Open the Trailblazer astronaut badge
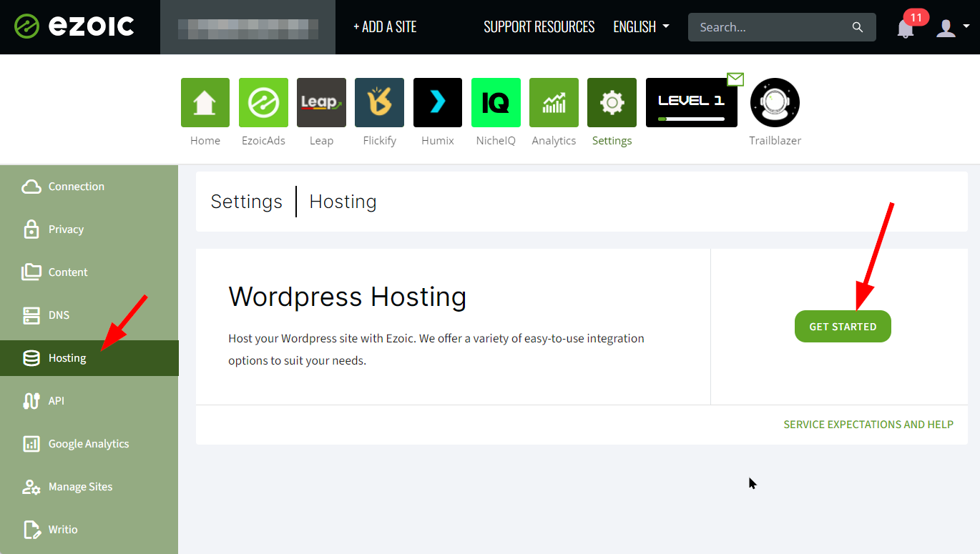Viewport: 980px width, 554px height. pos(775,103)
